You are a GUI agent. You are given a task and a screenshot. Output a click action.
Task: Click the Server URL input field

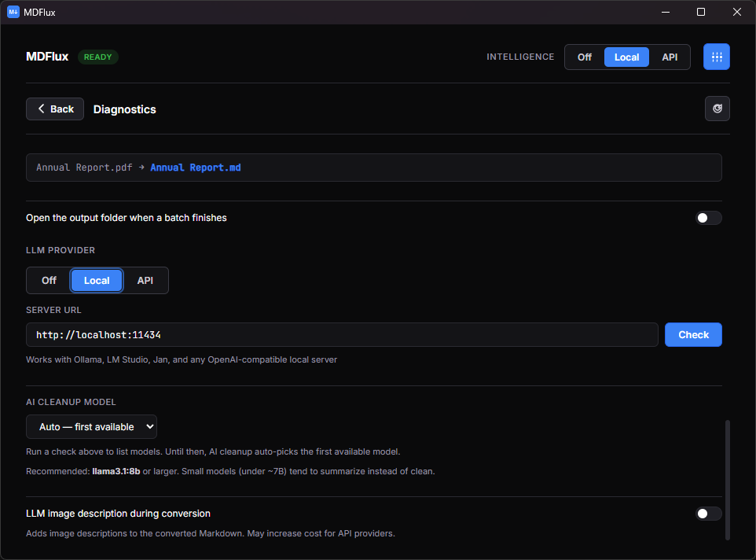pos(342,335)
